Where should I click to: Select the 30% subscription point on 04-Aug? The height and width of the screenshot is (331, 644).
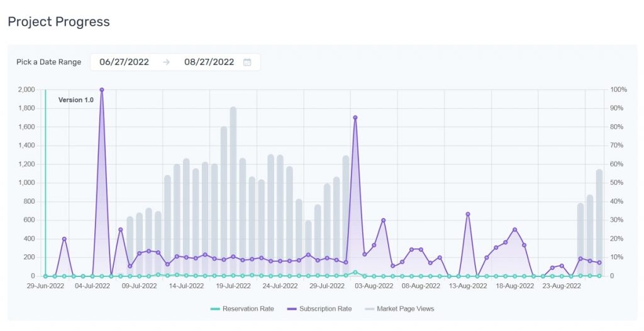pyautogui.click(x=383, y=220)
